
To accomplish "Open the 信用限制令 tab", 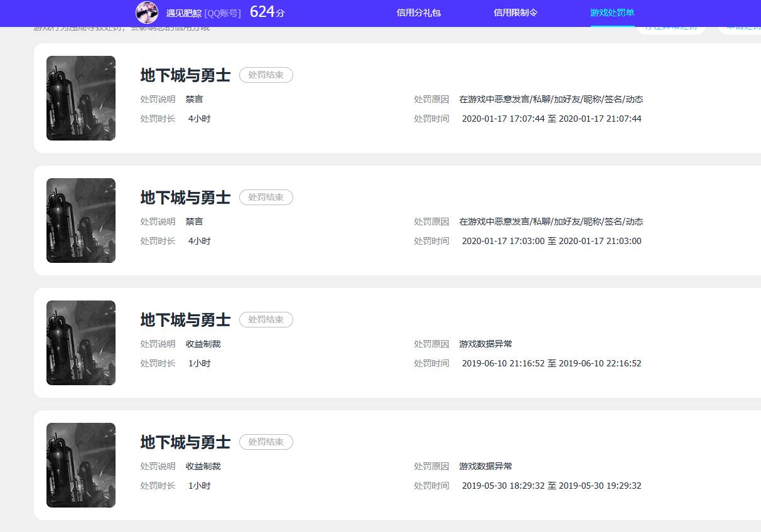I will (515, 13).
